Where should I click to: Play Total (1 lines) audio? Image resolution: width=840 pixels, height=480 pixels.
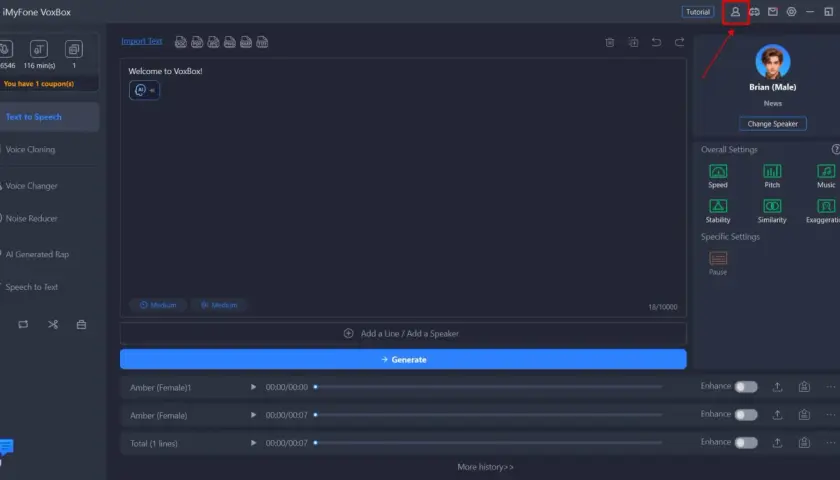[x=253, y=443]
